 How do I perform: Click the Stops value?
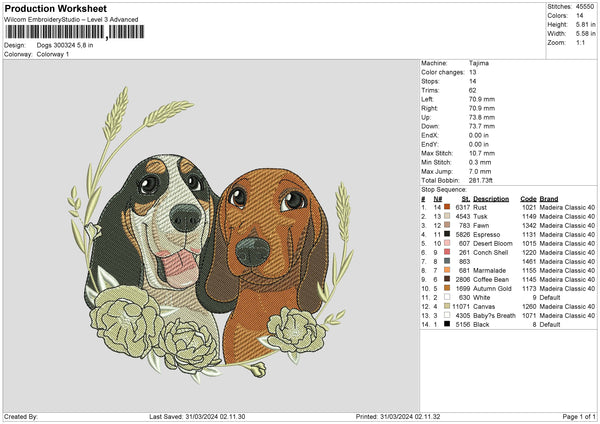tap(473, 81)
